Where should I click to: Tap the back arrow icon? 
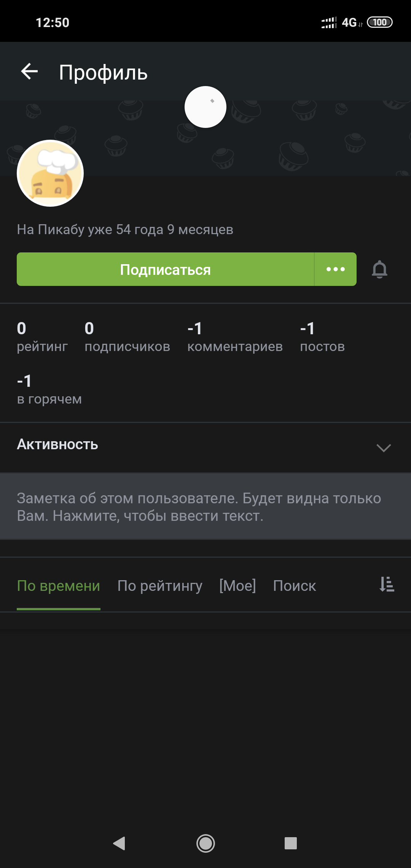tap(29, 72)
